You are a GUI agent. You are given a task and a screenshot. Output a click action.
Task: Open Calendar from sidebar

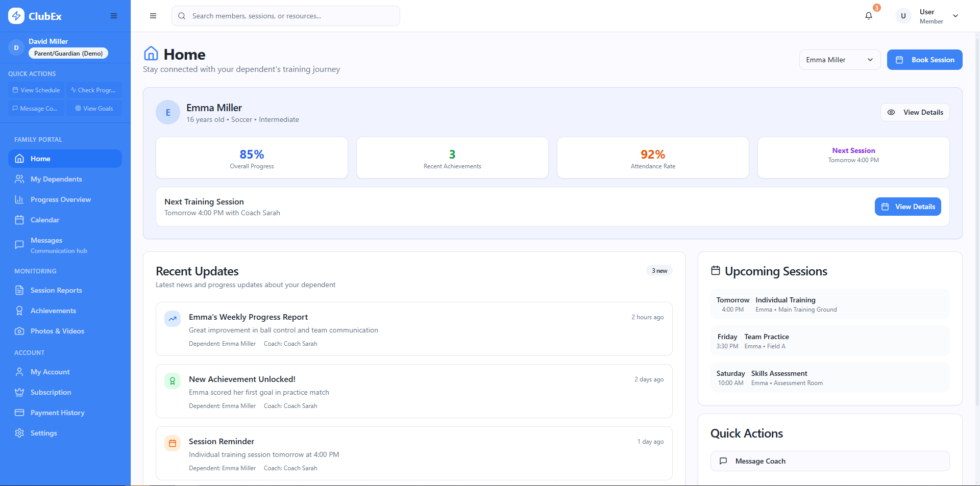(x=65, y=220)
